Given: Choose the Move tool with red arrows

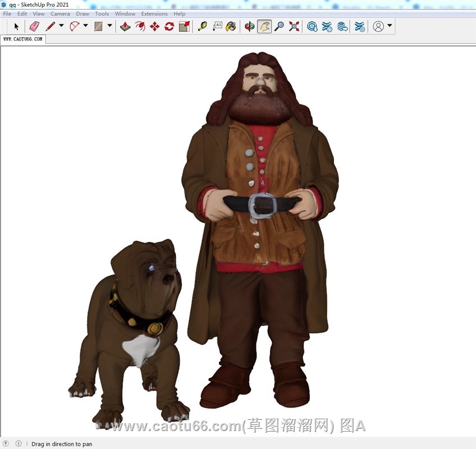Looking at the screenshot, I should tap(154, 26).
